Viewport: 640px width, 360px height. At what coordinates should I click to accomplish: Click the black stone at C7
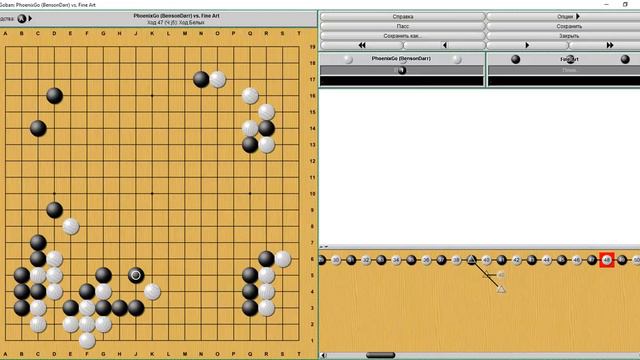click(x=38, y=243)
